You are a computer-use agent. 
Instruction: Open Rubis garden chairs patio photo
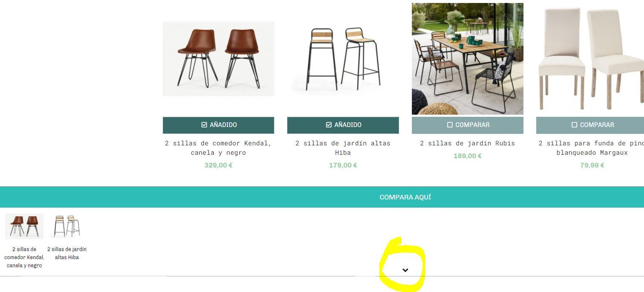(468, 59)
